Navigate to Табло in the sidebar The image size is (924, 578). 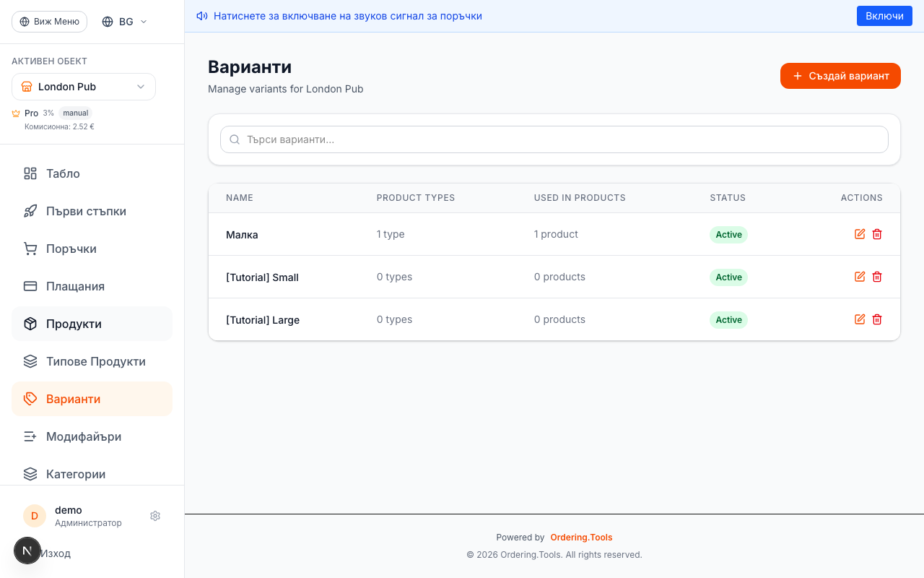pyautogui.click(x=63, y=173)
